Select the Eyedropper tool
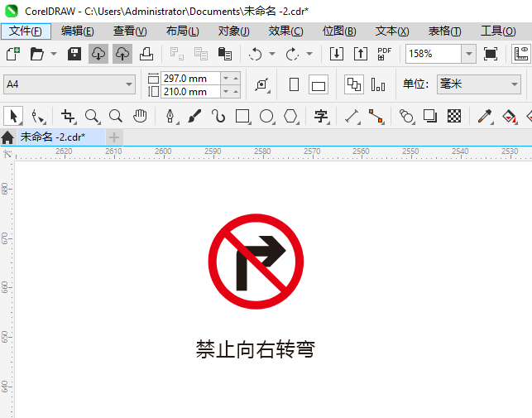Viewport: 532px width, 418px height. point(485,117)
